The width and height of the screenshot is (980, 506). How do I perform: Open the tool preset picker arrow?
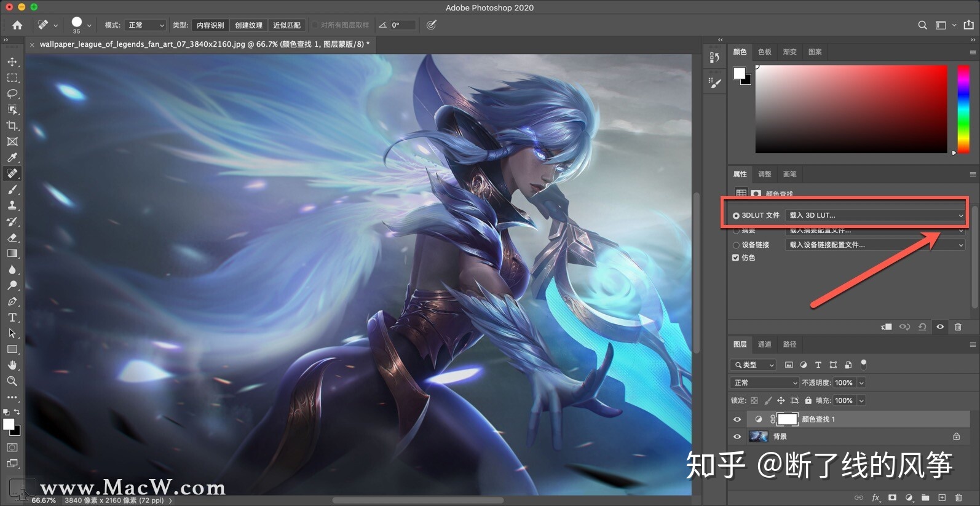(55, 25)
